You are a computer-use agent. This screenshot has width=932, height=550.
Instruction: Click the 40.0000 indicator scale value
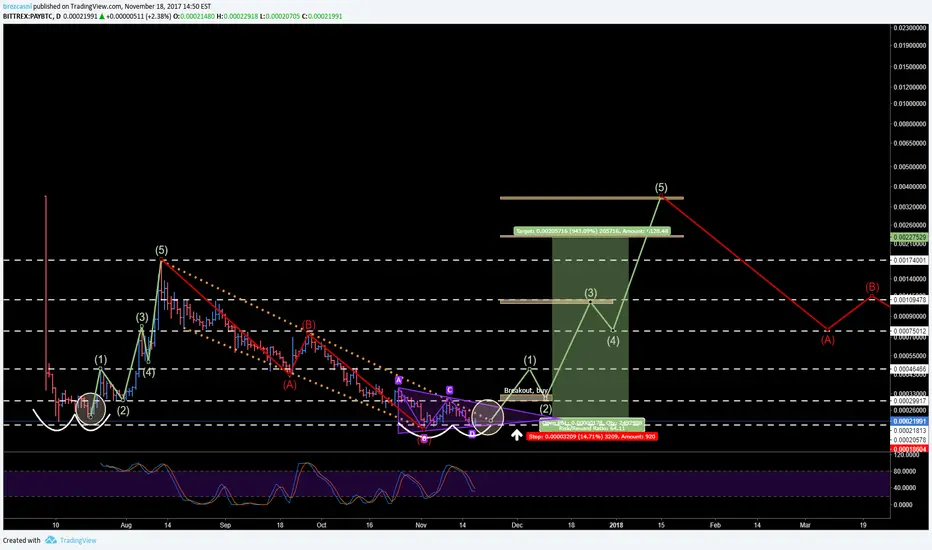906,488
